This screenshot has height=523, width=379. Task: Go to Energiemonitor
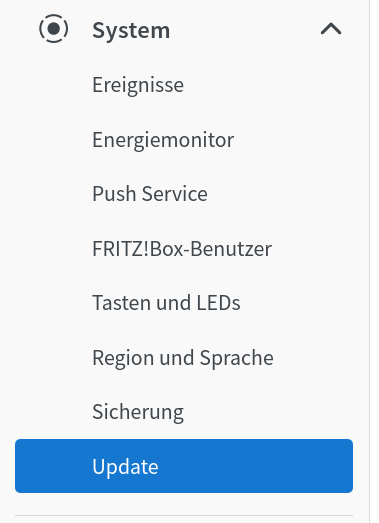(163, 139)
